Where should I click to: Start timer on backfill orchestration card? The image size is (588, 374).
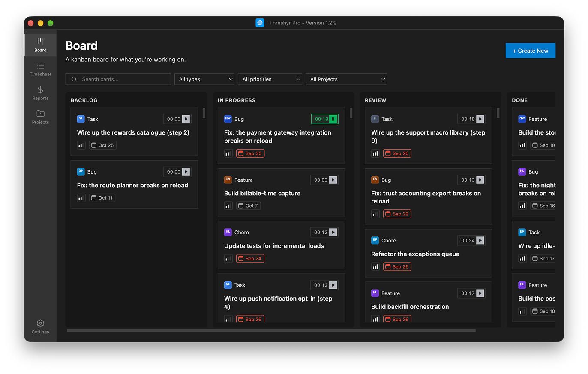(480, 293)
